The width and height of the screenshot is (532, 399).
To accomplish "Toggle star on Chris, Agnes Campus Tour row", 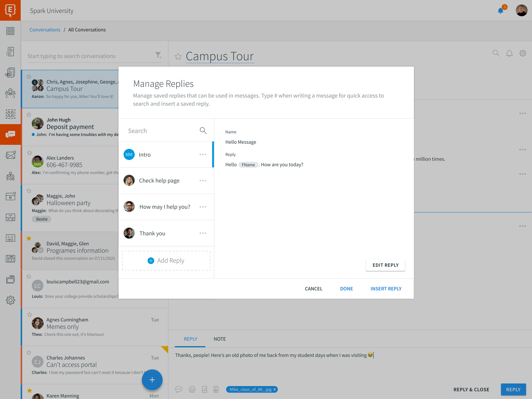I will pyautogui.click(x=29, y=76).
